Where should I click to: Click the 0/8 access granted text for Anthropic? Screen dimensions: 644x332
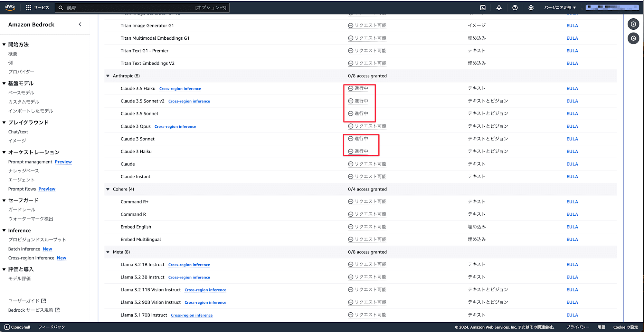pyautogui.click(x=367, y=76)
